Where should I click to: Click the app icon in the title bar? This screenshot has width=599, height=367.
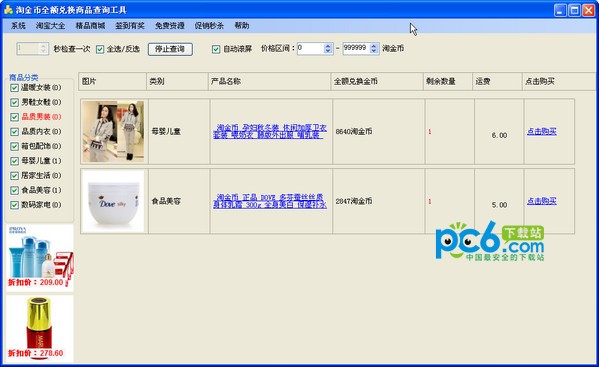[x=8, y=10]
